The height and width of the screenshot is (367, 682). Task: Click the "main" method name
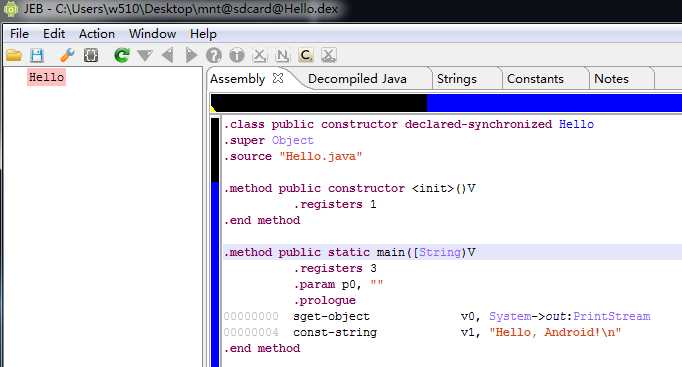391,252
